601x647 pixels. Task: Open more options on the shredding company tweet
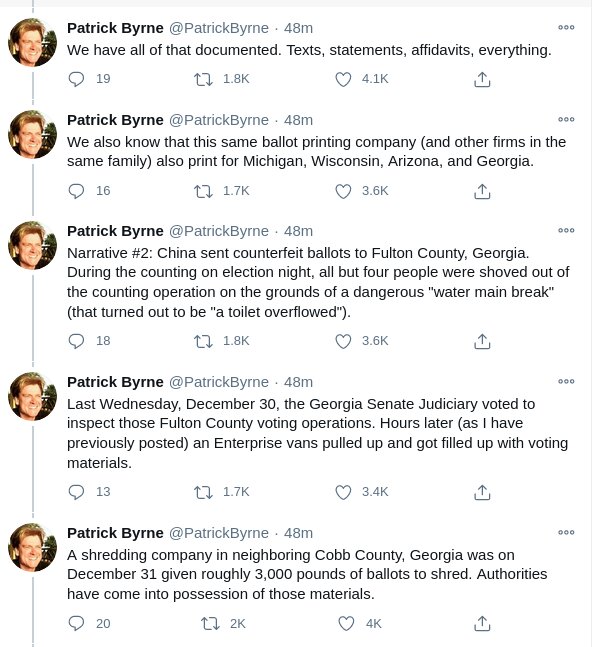point(566,532)
